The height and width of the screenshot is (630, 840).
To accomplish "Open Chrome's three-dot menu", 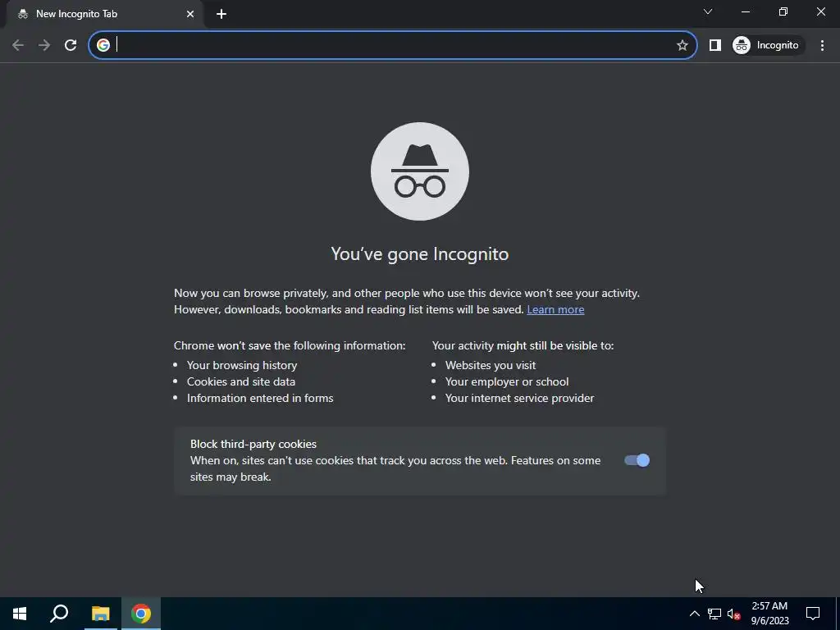I will pyautogui.click(x=822, y=45).
